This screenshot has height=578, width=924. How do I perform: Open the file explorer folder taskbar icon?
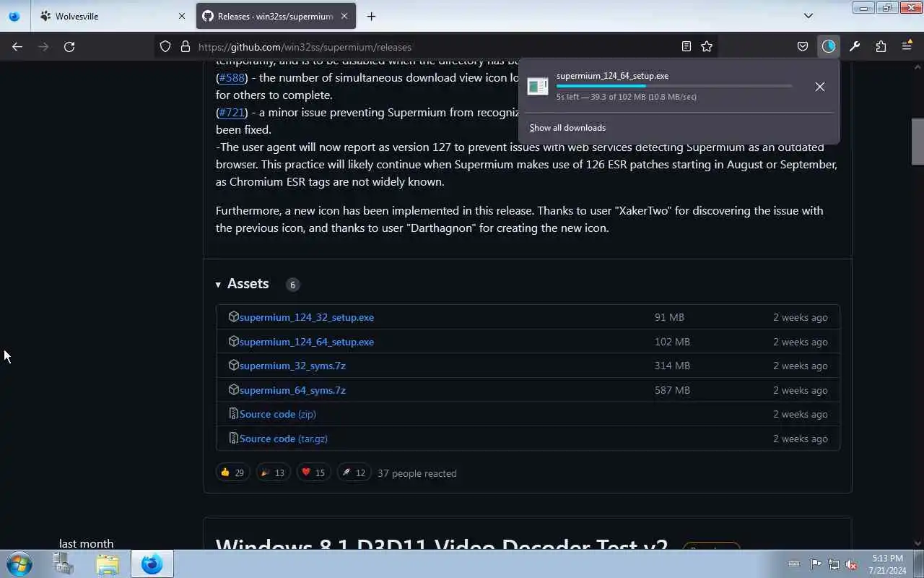coord(108,564)
